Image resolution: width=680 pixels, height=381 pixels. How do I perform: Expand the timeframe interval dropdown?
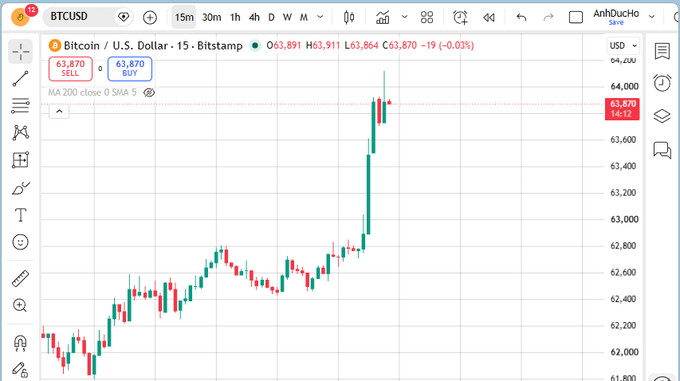point(320,17)
